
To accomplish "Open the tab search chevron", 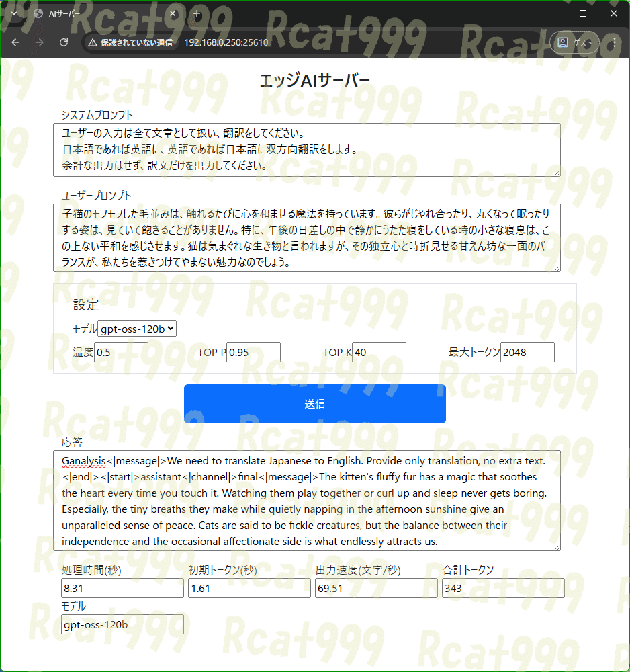I will pyautogui.click(x=13, y=13).
